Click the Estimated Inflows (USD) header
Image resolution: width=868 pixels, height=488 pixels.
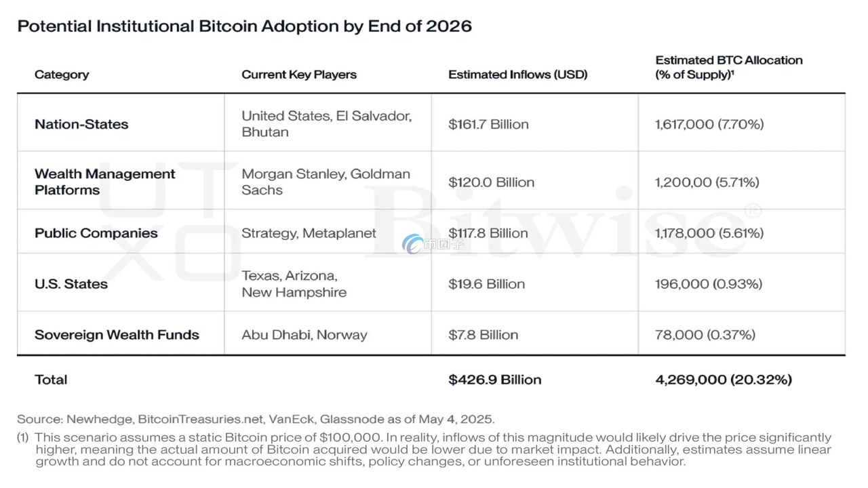click(518, 75)
